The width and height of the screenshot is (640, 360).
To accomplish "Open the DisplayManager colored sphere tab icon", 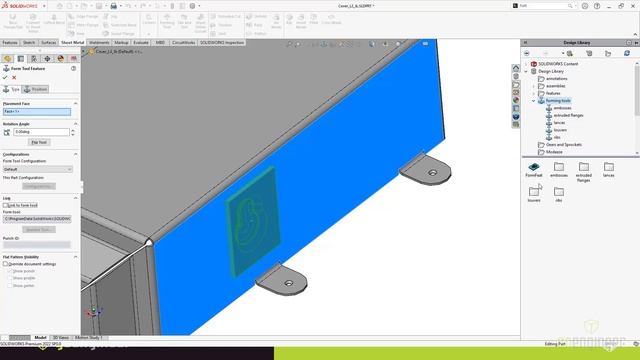I will click(x=61, y=59).
